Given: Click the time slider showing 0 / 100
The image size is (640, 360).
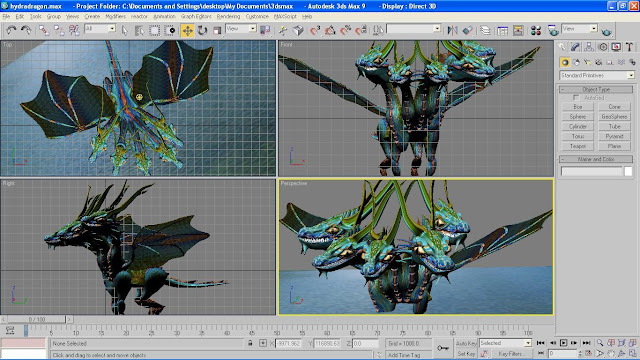Looking at the screenshot, I should pyautogui.click(x=37, y=319).
